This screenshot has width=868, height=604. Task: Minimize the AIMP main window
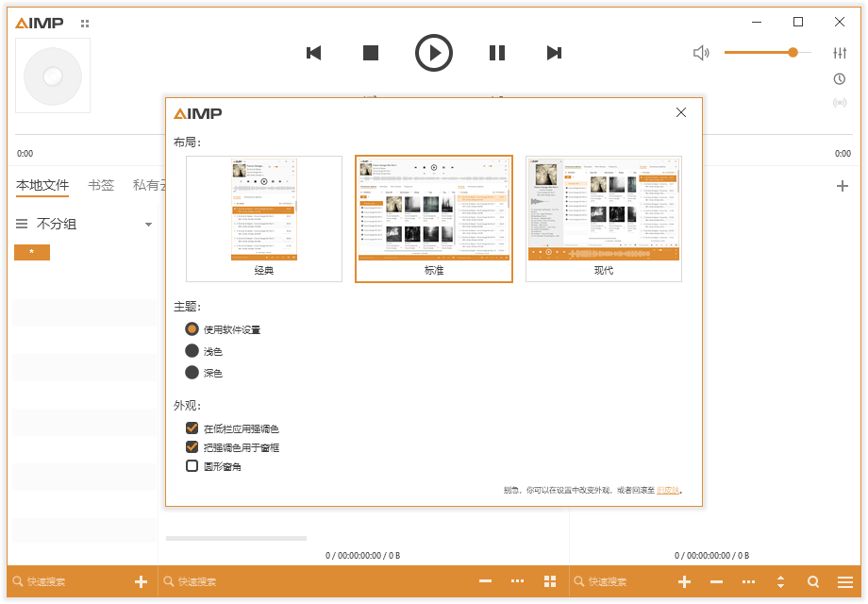757,22
